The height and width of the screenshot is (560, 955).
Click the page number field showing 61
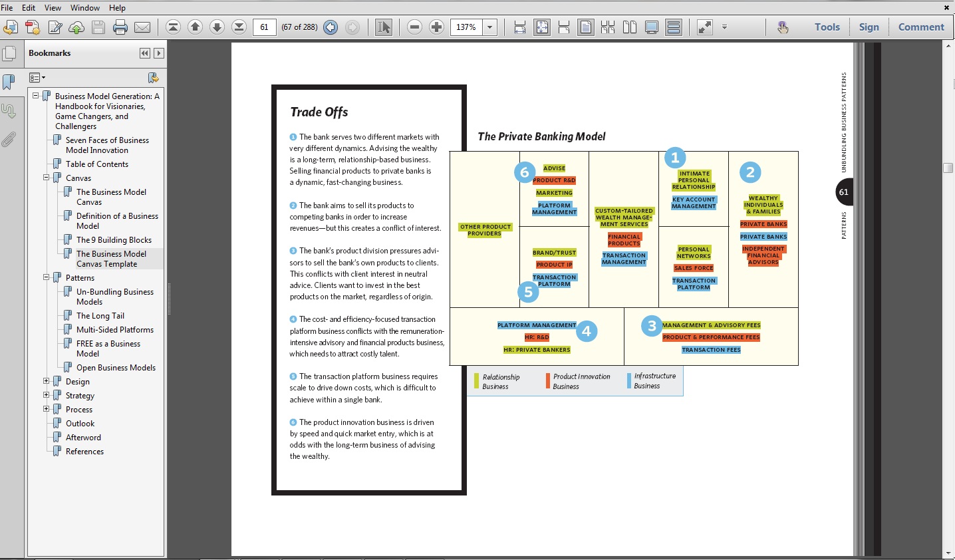click(265, 27)
